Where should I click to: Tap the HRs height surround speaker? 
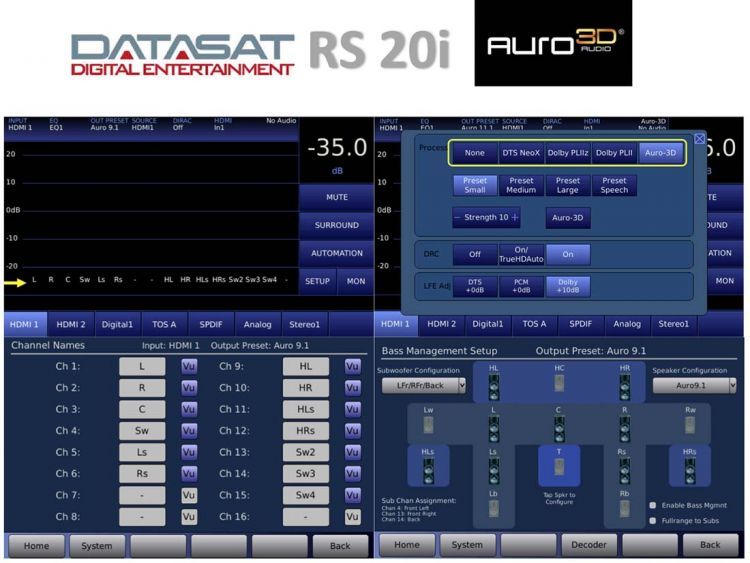(x=690, y=471)
